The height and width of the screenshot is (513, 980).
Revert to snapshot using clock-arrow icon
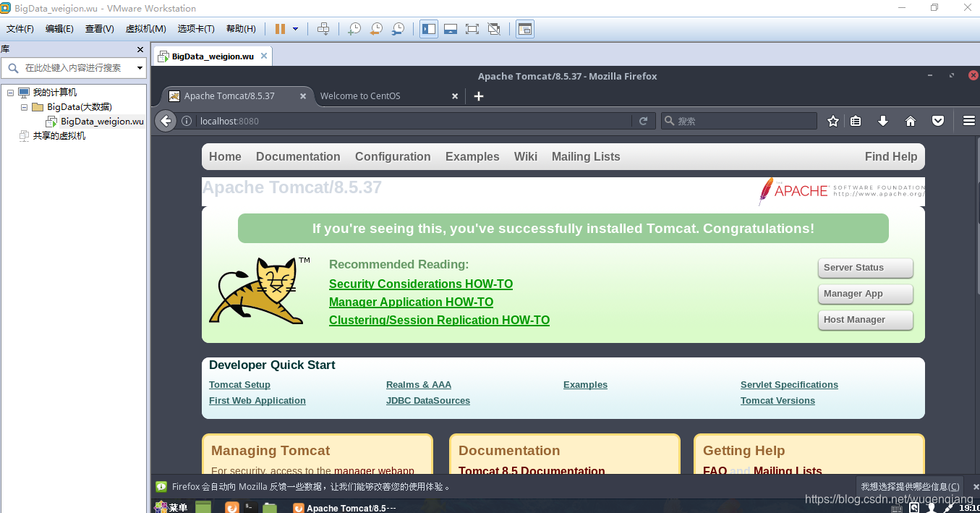[376, 29]
